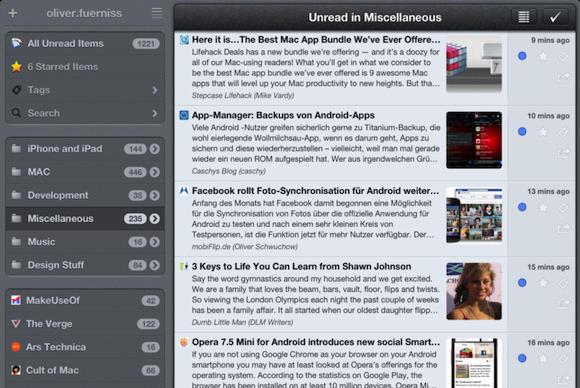Click 'mobiFlip.de (Oliver Schwuchow)' source text
580x388 pixels.
click(245, 247)
